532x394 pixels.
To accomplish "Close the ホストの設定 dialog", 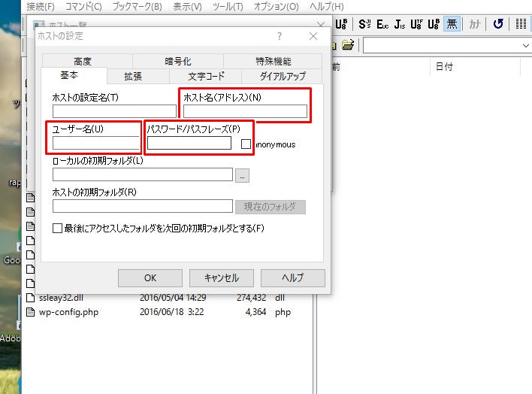I will click(313, 36).
